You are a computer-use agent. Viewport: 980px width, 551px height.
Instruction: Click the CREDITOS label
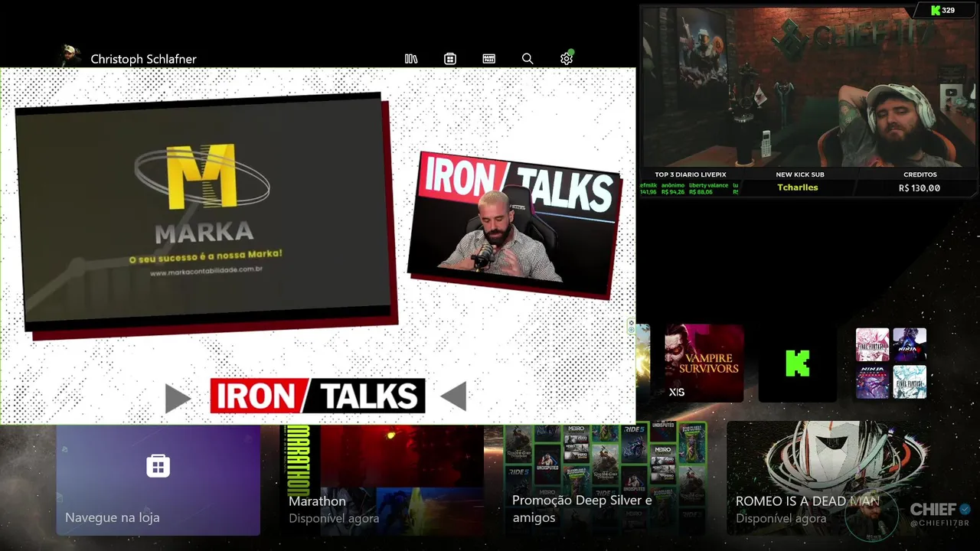(920, 174)
